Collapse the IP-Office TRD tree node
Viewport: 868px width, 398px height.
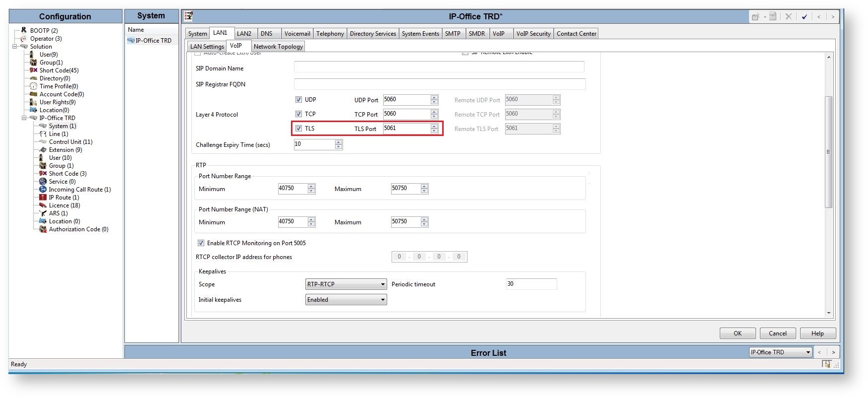24,118
